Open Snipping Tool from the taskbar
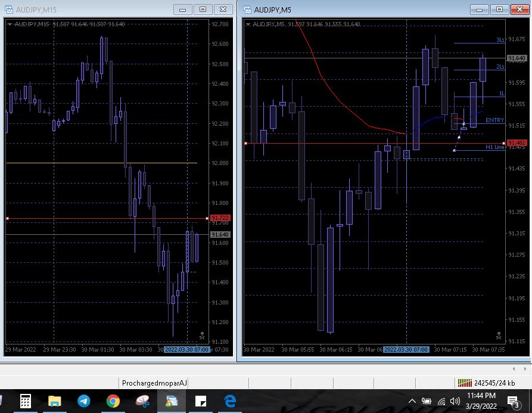The image size is (532, 413). (142, 401)
